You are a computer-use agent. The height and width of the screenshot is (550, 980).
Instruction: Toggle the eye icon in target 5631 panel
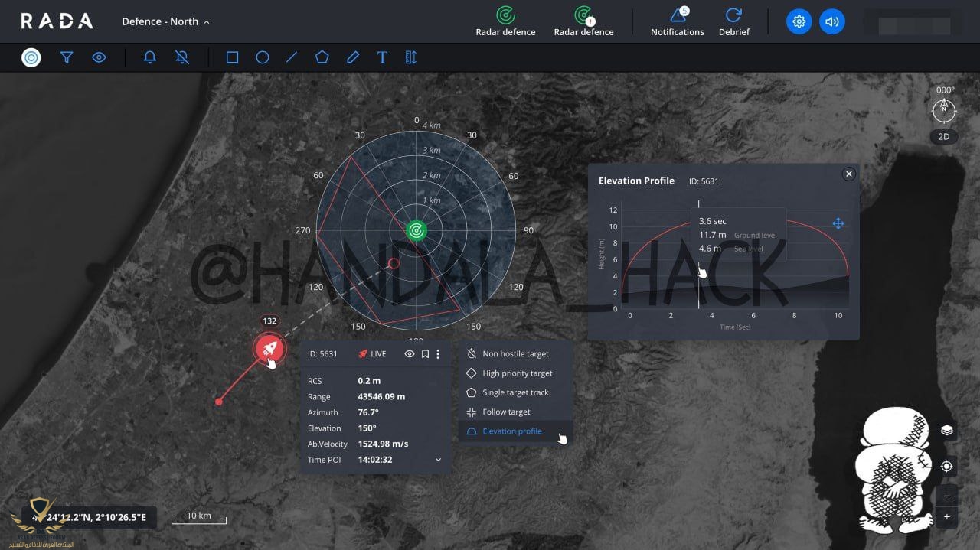[x=410, y=354]
